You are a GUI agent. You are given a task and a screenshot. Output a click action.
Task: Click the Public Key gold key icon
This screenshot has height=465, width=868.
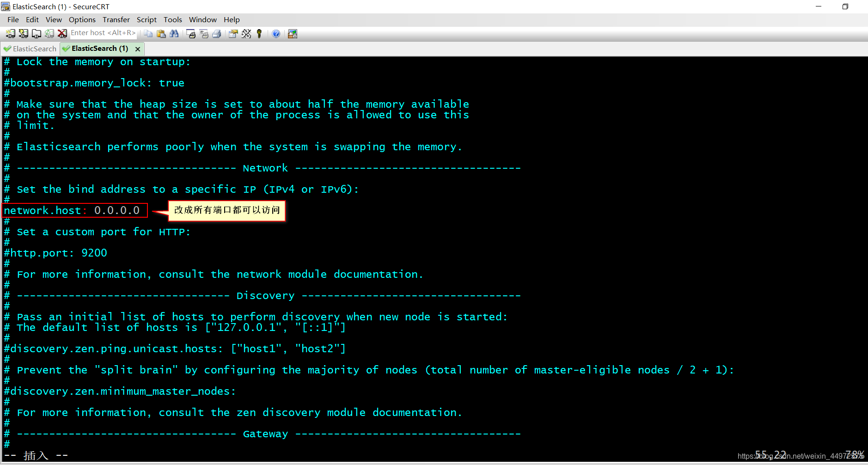point(259,34)
